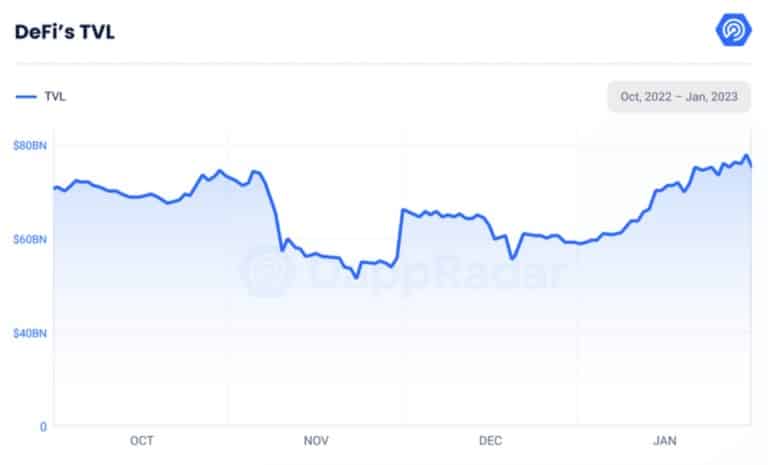Select the DEC label on the x-axis

(490, 441)
